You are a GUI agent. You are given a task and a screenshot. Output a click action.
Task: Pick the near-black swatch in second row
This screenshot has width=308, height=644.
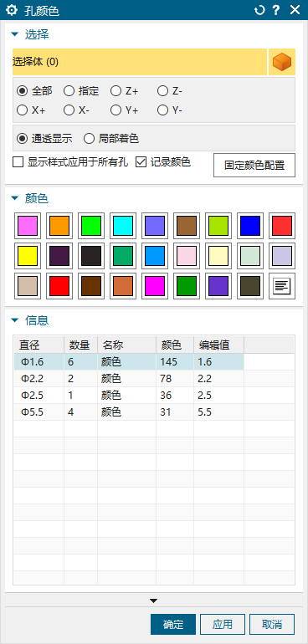91,256
